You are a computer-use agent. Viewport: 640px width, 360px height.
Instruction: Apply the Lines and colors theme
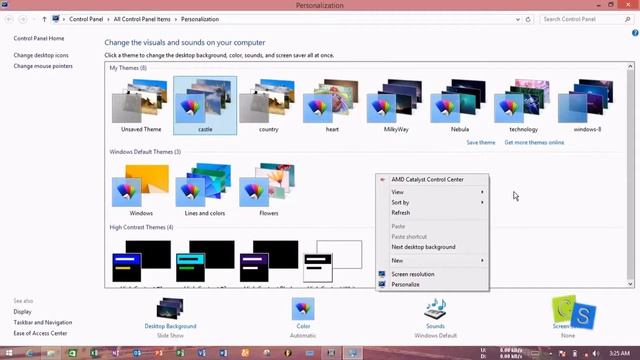[204, 190]
